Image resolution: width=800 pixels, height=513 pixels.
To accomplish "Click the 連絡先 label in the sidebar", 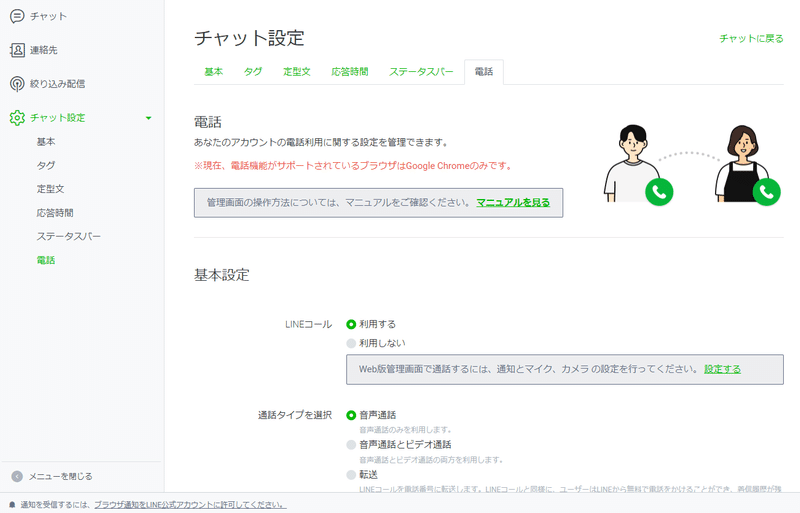I will tap(43, 50).
